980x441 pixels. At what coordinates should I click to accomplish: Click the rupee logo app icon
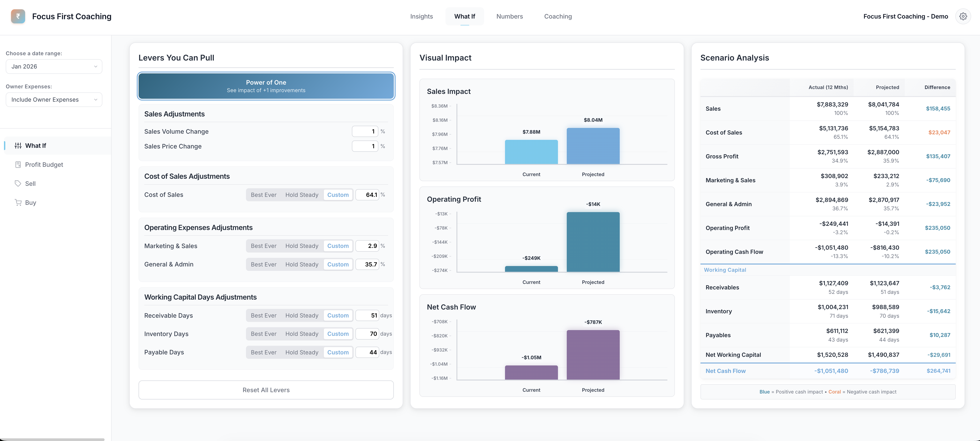click(x=18, y=16)
